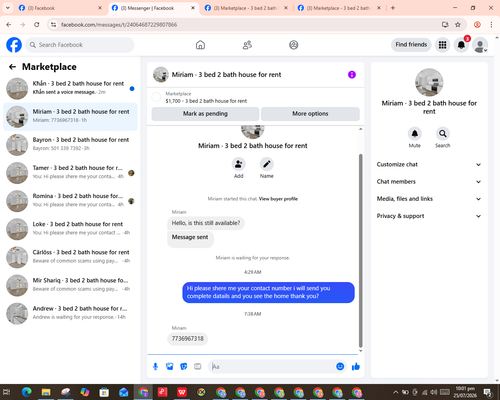Click the new tab plus button

pos(393,8)
